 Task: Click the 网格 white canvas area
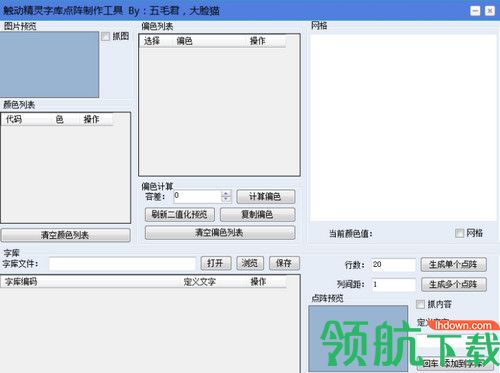pos(403,127)
